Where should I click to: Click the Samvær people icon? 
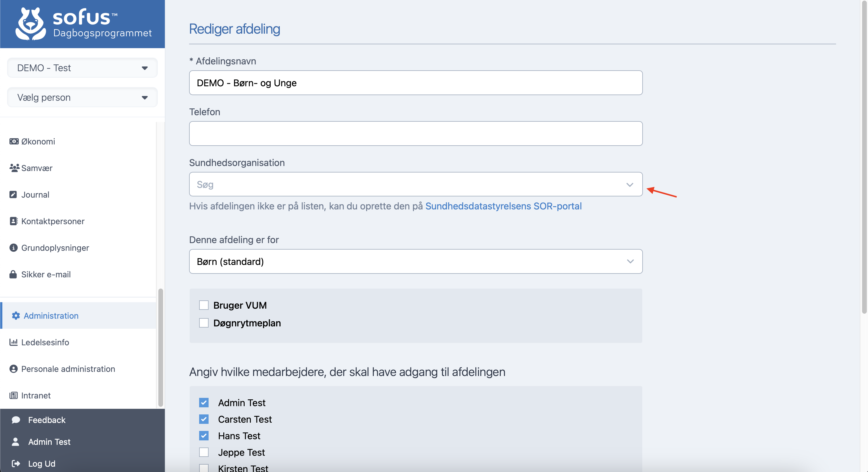click(14, 168)
